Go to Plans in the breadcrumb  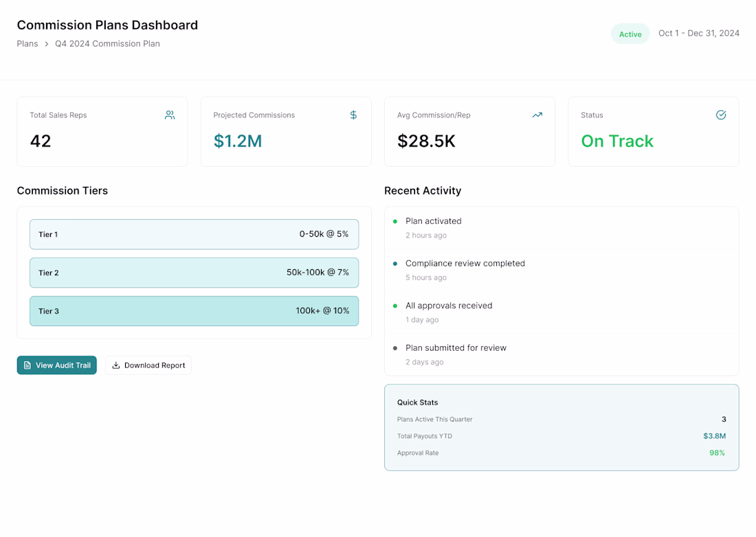click(27, 44)
